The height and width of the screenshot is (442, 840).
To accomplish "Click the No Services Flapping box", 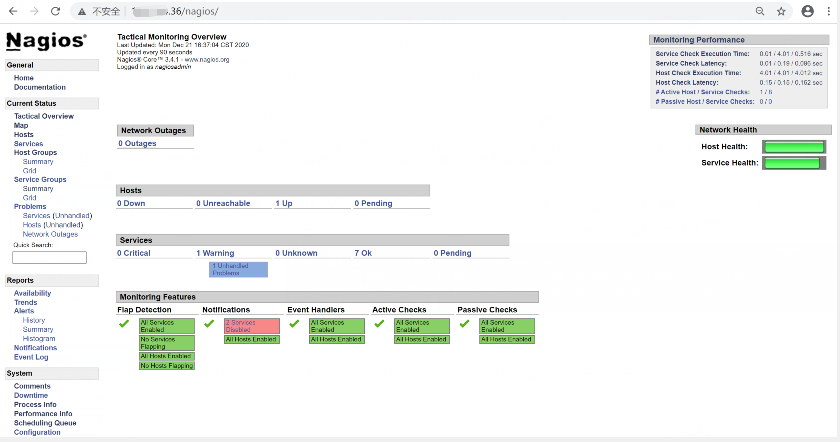I will click(x=167, y=343).
